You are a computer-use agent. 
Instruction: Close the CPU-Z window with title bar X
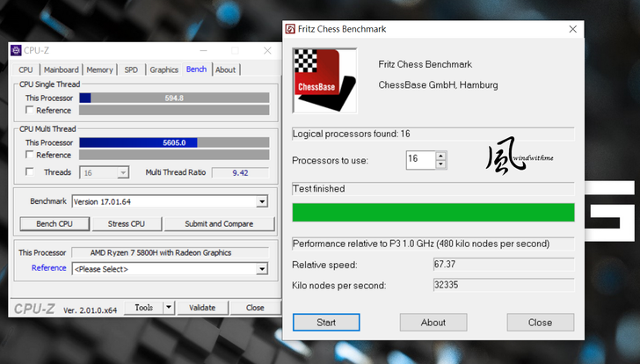point(267,51)
